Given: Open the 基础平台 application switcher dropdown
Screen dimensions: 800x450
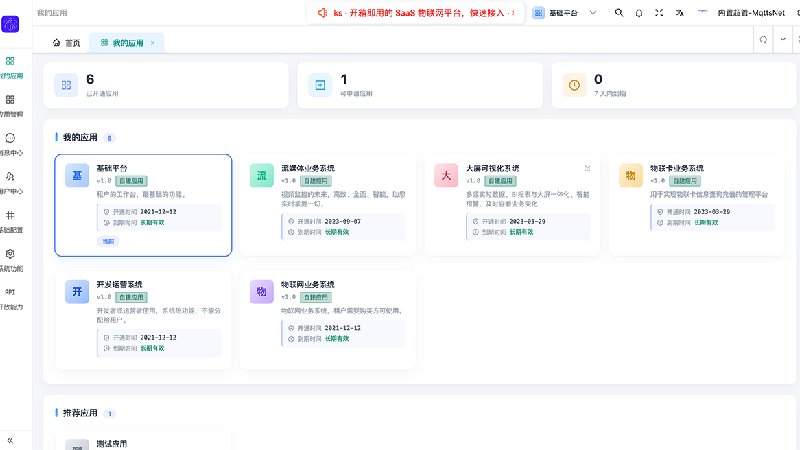Looking at the screenshot, I should click(564, 13).
